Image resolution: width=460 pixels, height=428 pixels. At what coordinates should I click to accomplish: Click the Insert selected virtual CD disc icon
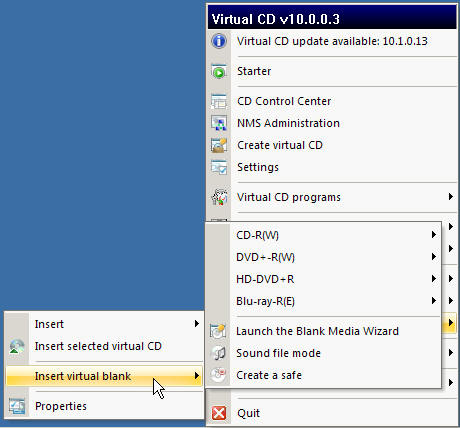17,346
